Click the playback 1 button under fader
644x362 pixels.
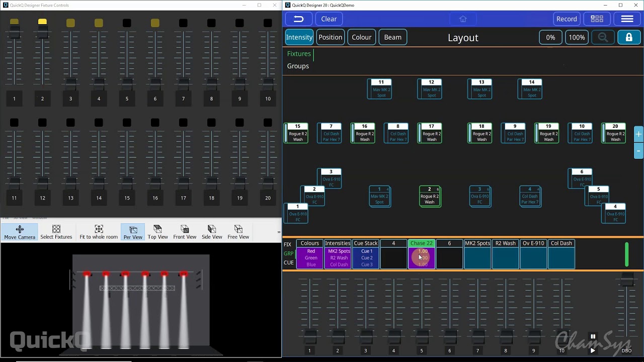coord(309,350)
